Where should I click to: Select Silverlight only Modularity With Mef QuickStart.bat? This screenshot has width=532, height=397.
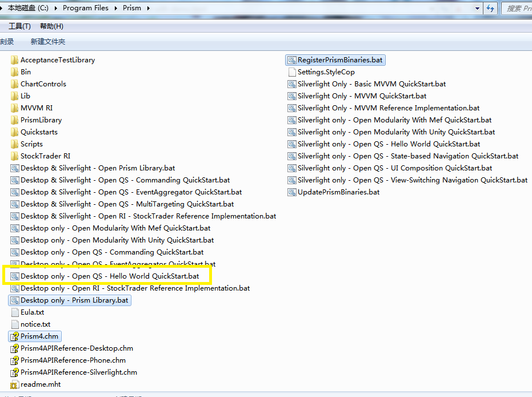390,120
